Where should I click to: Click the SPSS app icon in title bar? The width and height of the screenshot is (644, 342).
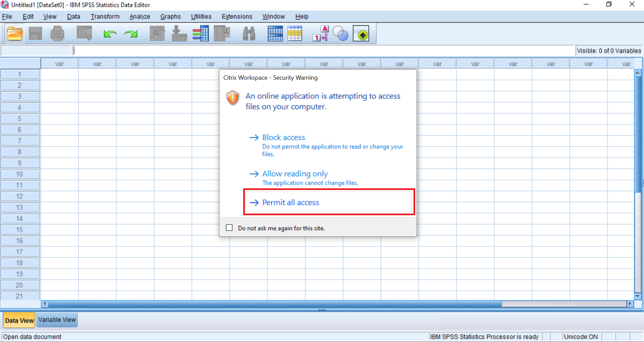5,5
